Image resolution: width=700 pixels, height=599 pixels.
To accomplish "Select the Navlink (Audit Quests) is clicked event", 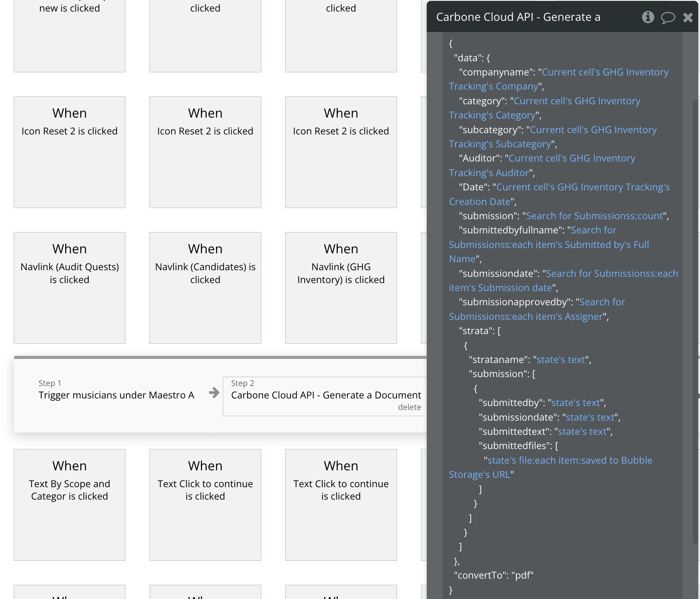I will (x=70, y=288).
